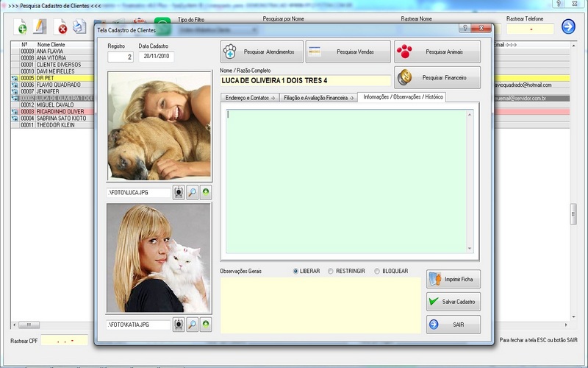Open Pesquisar Financeiro
Screen dimensions: 588x368
(x=437, y=78)
